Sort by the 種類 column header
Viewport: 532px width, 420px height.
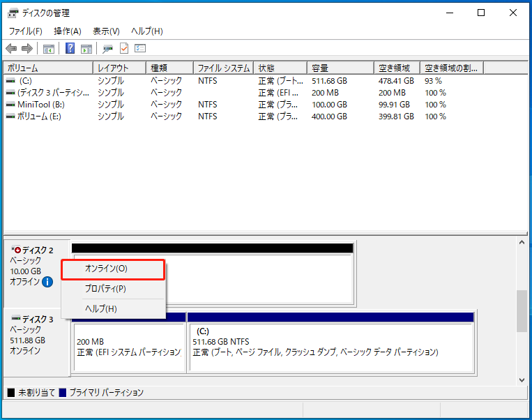(x=170, y=68)
